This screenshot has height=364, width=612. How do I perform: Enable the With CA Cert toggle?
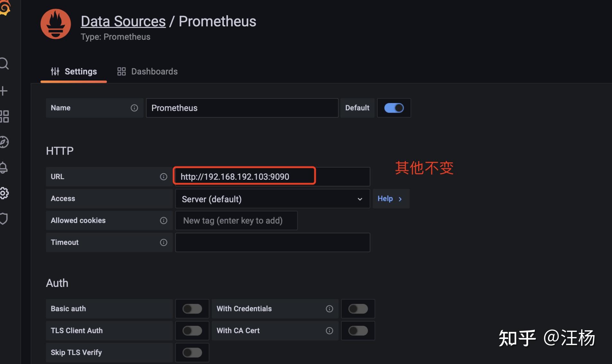[x=358, y=331]
